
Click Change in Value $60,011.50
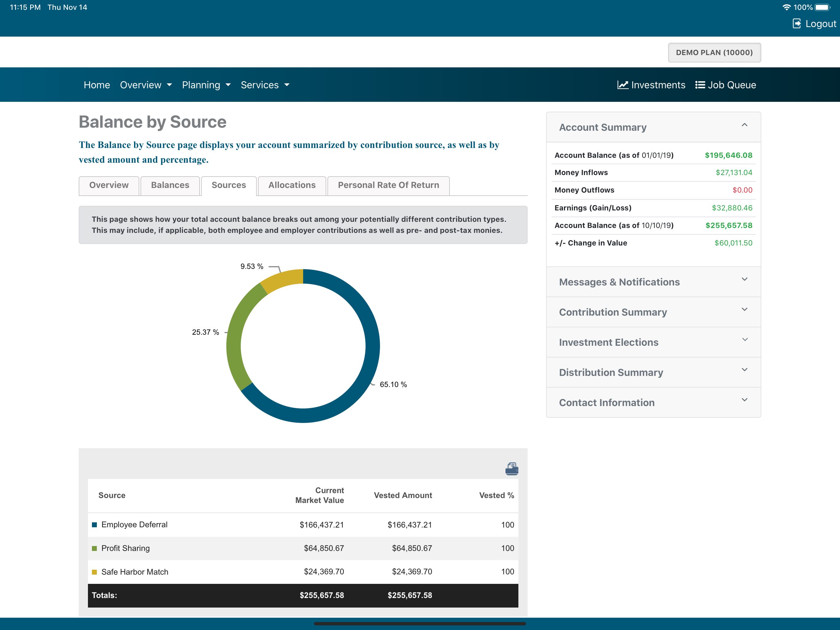tap(733, 243)
